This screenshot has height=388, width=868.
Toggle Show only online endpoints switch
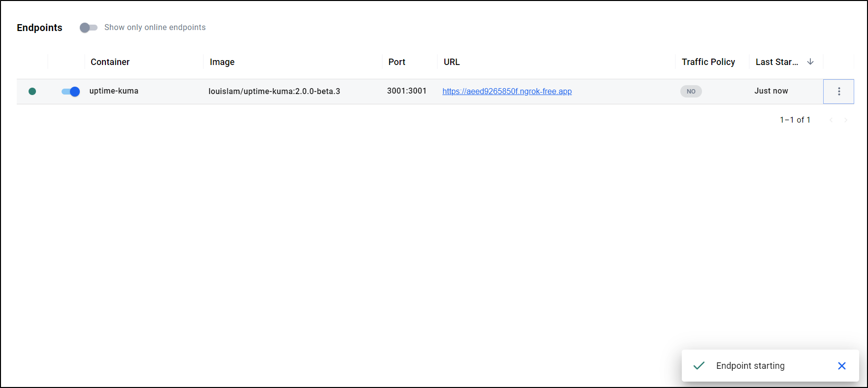point(89,28)
